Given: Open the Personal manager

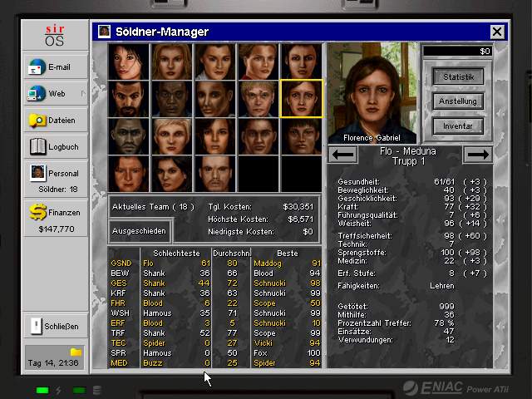Looking at the screenshot, I should pos(56,180).
